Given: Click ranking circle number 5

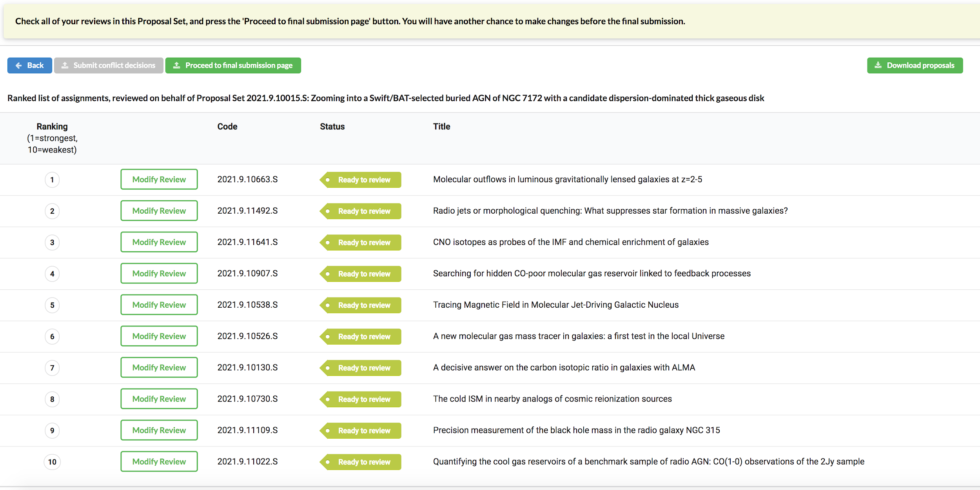Looking at the screenshot, I should pyautogui.click(x=52, y=305).
